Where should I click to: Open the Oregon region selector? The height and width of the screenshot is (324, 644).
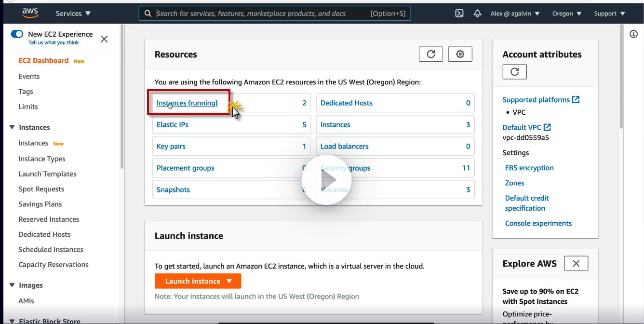[567, 13]
